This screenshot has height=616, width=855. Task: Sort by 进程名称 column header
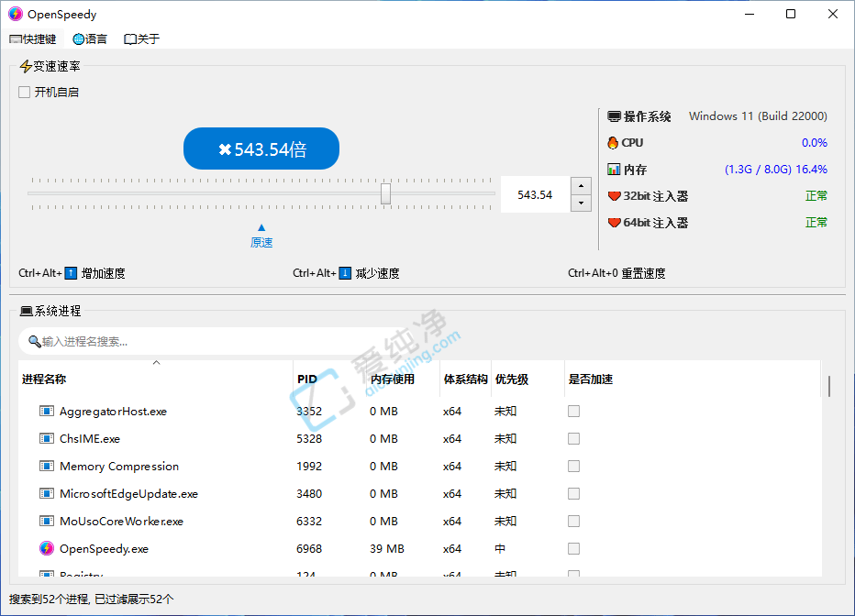(44, 379)
